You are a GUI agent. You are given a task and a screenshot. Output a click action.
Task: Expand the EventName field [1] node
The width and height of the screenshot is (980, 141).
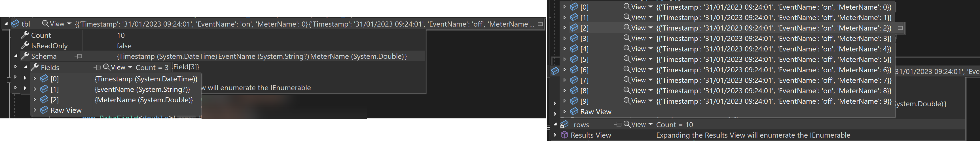tap(35, 89)
